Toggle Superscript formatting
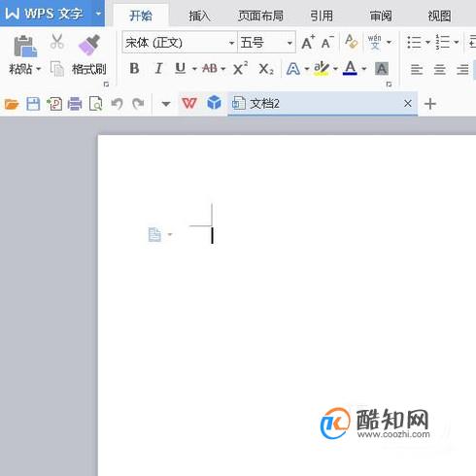Viewport: 476px width, 476px height. coord(240,68)
